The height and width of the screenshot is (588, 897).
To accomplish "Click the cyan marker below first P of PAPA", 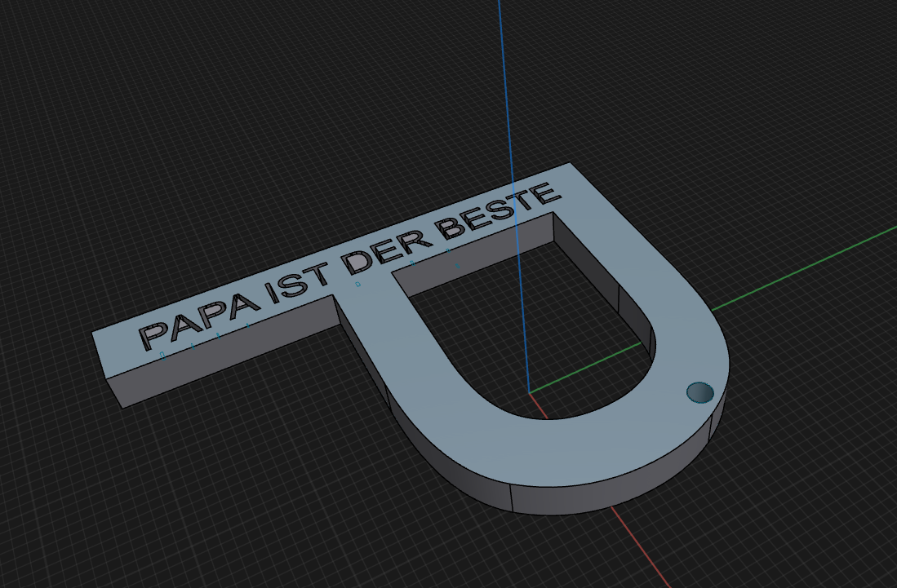I will coord(163,356).
